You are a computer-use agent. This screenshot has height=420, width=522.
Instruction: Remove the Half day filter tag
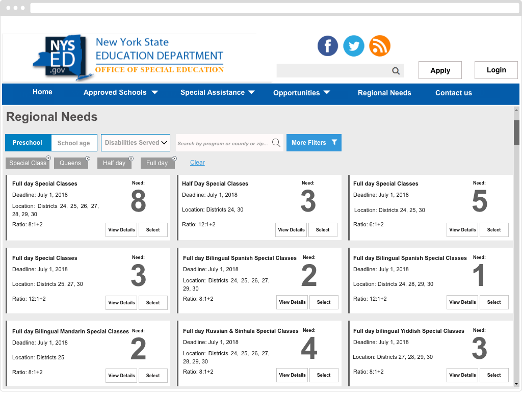tap(130, 159)
